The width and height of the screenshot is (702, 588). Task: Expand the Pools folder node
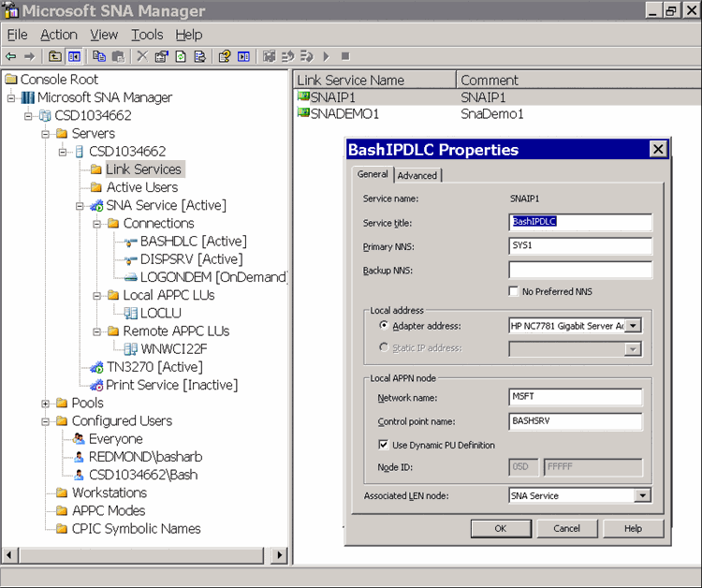tap(46, 404)
